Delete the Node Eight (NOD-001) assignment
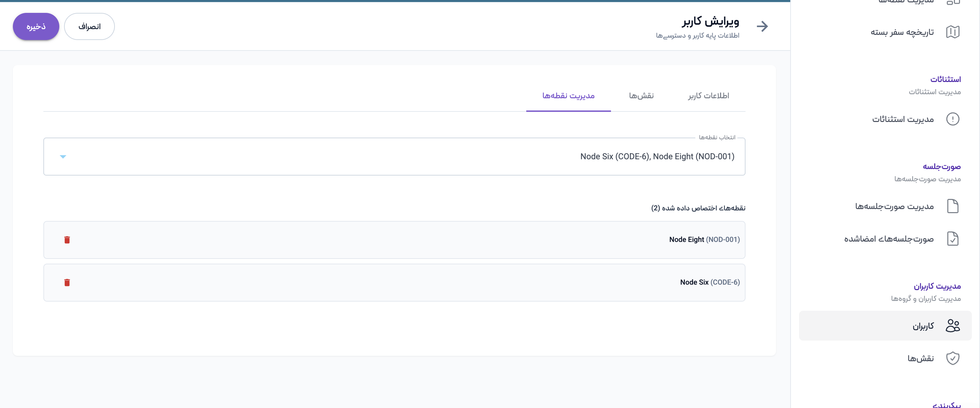Viewport: 980px width, 408px height. [x=67, y=240]
